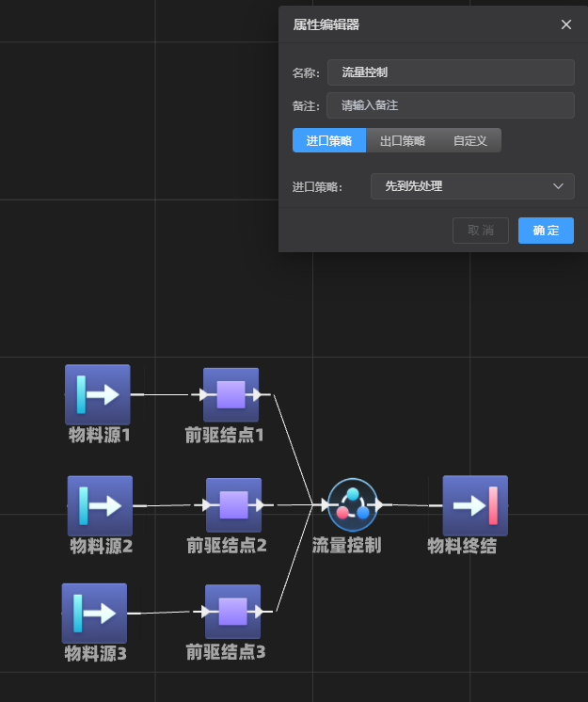Click the 前驱结点1 node icon
The width and height of the screenshot is (588, 702).
coord(230,394)
